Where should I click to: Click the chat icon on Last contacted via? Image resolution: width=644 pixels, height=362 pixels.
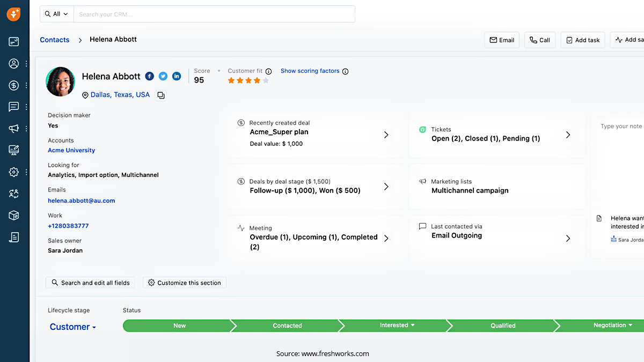coord(423,226)
